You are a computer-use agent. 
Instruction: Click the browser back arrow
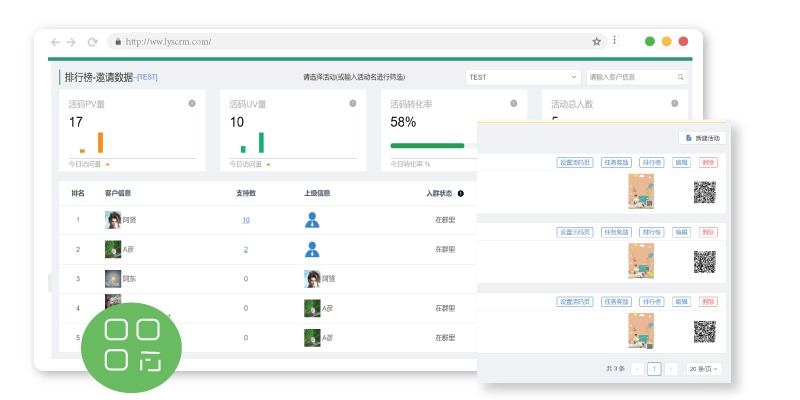coord(55,42)
